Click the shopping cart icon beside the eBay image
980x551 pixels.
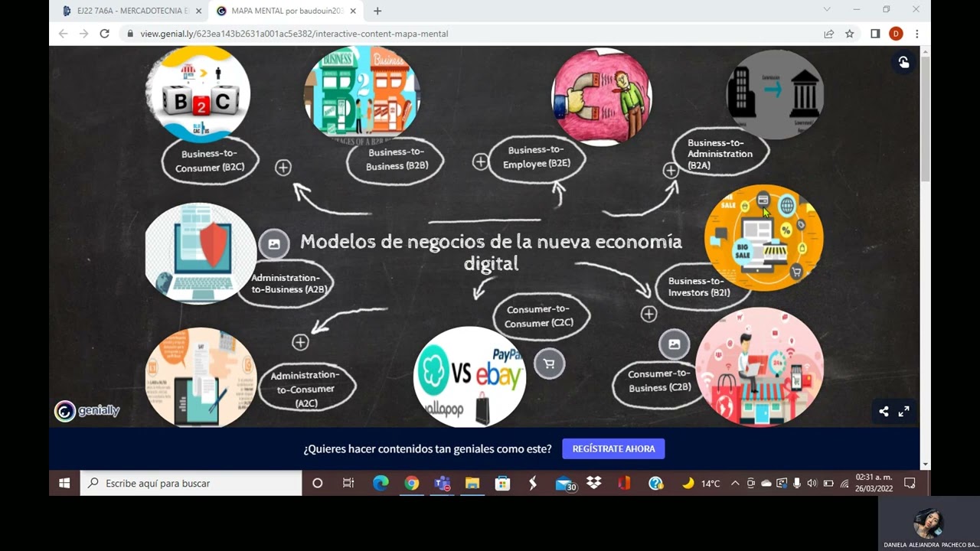click(549, 364)
